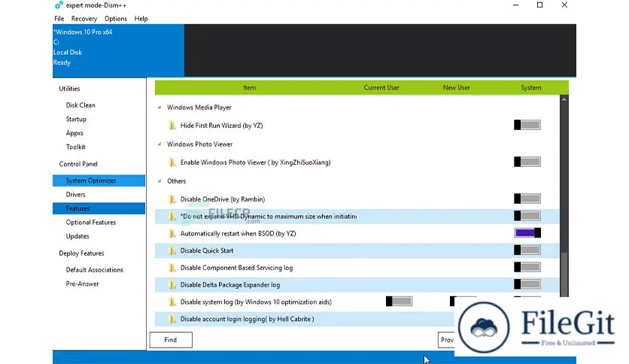The image size is (629, 364).
Task: Select Disk Clean in sidebar
Action: (81, 105)
